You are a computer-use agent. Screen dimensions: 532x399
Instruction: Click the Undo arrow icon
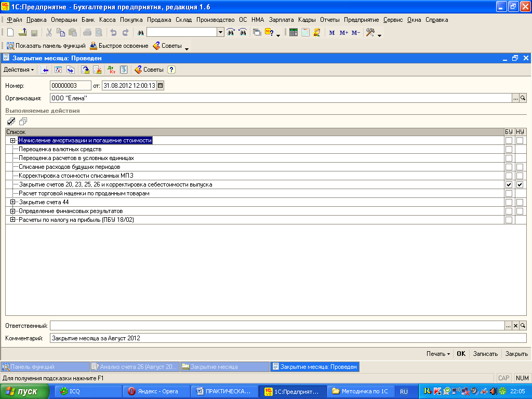tap(113, 33)
